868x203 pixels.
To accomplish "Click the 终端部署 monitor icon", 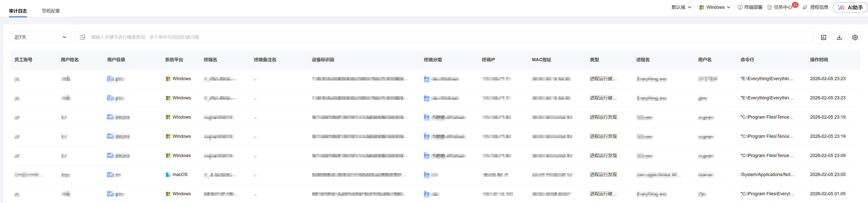I will pyautogui.click(x=740, y=7).
